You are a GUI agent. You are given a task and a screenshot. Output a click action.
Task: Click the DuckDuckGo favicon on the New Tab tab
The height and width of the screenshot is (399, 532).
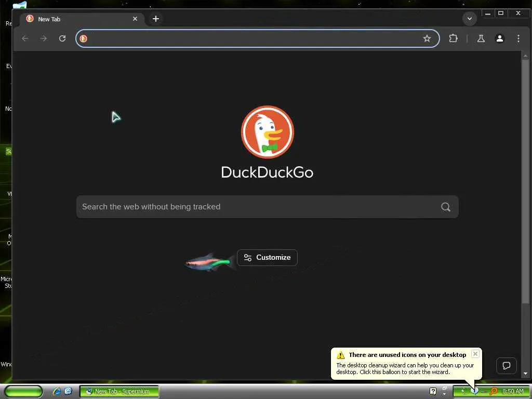pyautogui.click(x=30, y=19)
